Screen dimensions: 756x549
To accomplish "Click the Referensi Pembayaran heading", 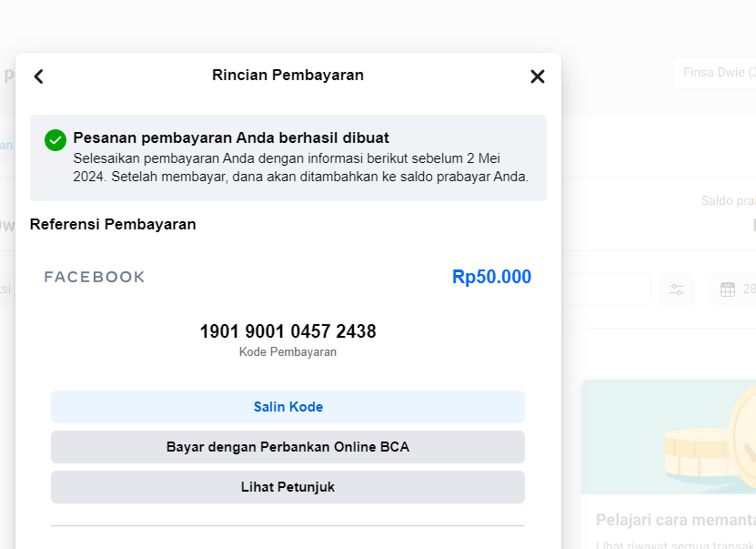I will 113,224.
